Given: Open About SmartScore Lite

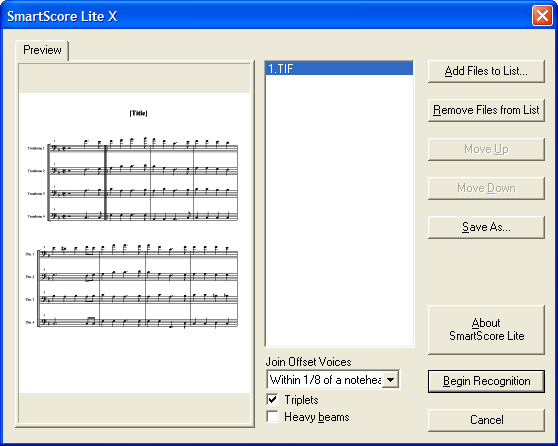Looking at the screenshot, I should 486,330.
